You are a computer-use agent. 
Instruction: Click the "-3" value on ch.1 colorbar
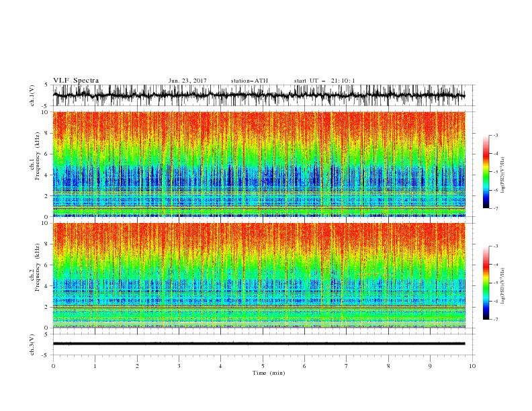click(x=496, y=135)
